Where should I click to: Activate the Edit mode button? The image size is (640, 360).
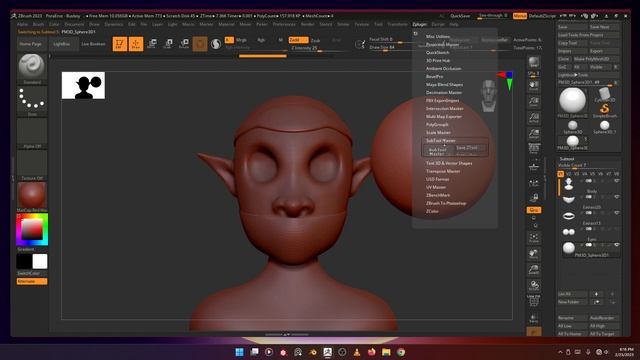pyautogui.click(x=120, y=44)
